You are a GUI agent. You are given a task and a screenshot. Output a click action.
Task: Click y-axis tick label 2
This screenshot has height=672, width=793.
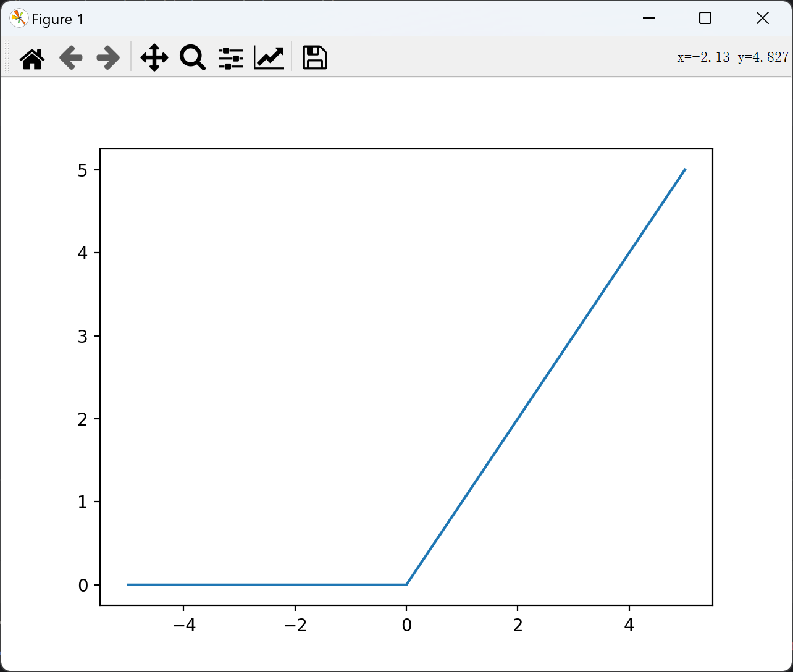tap(83, 419)
